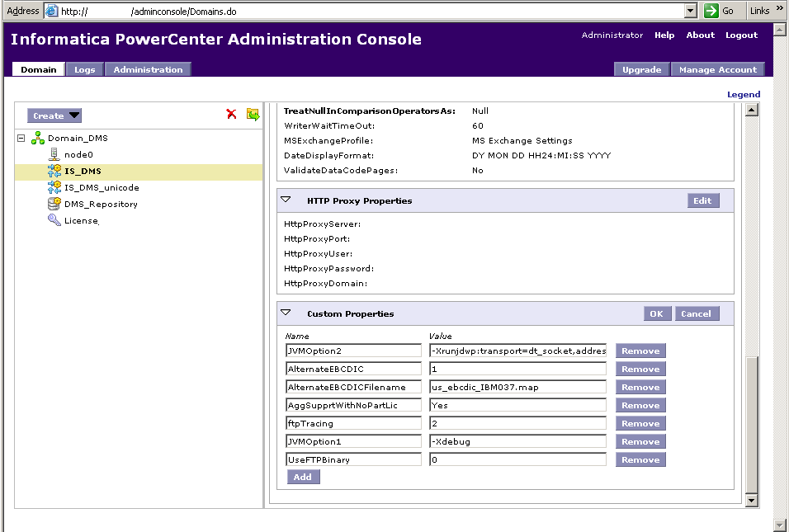Open the Manage Account tab

point(718,69)
